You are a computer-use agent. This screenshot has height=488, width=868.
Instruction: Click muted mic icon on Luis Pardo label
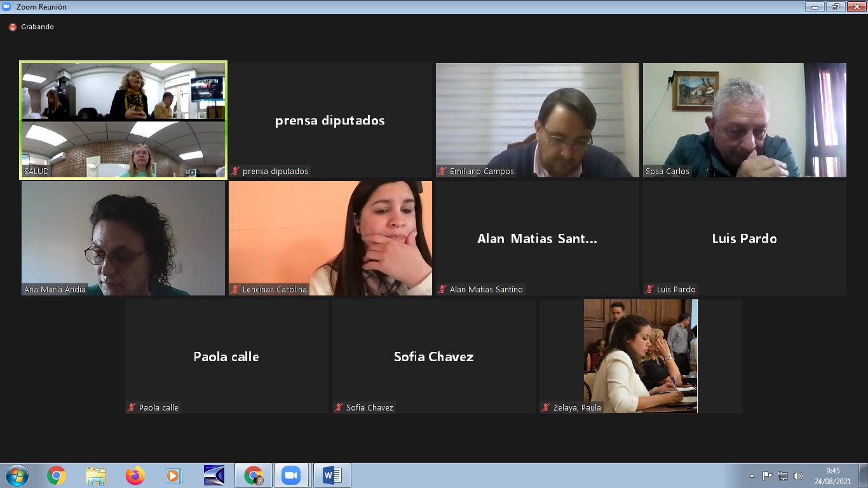(649, 290)
